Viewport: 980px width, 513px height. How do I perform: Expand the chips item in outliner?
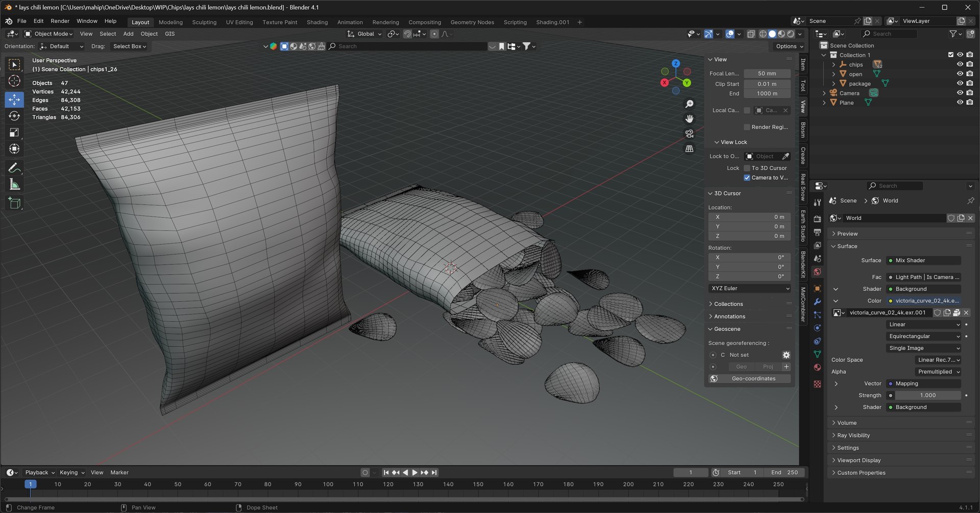(x=834, y=65)
